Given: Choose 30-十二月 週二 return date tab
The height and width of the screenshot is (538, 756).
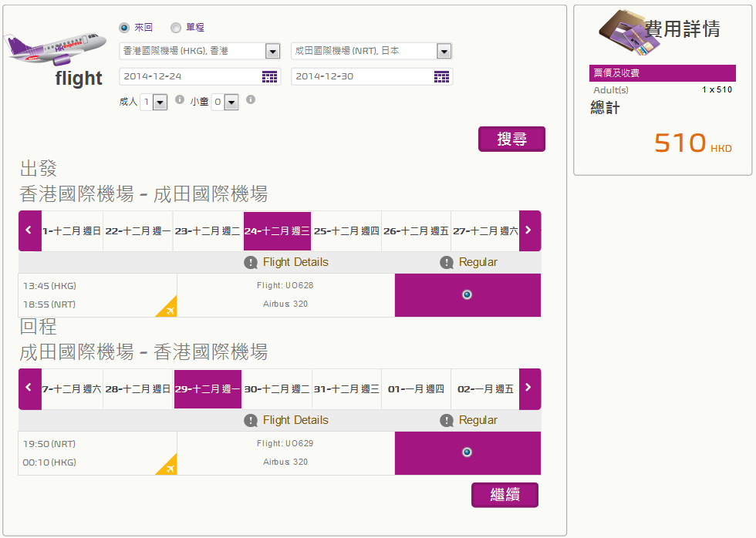Looking at the screenshot, I should [x=277, y=389].
